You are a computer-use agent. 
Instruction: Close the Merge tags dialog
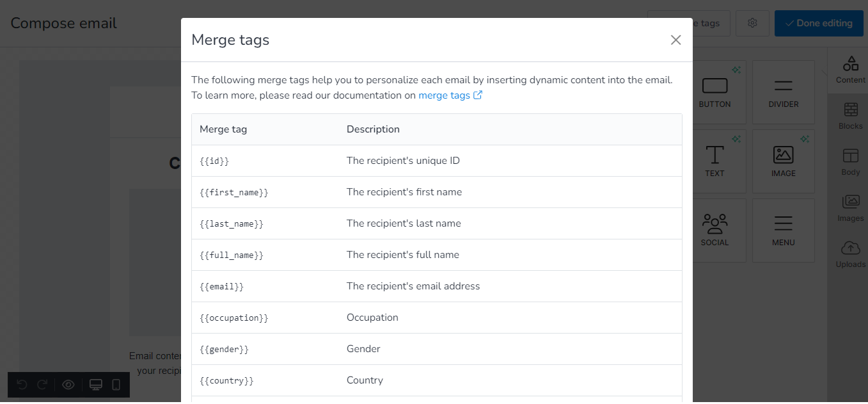click(675, 40)
